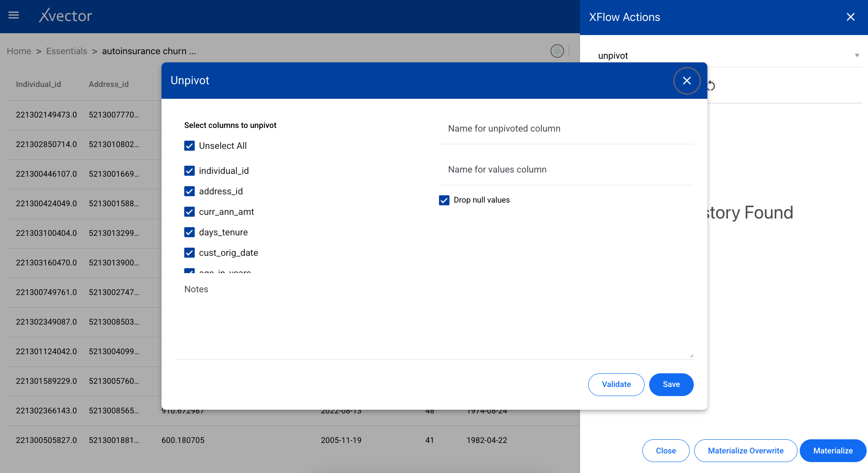Select cell 221301124042.0

tap(46, 351)
